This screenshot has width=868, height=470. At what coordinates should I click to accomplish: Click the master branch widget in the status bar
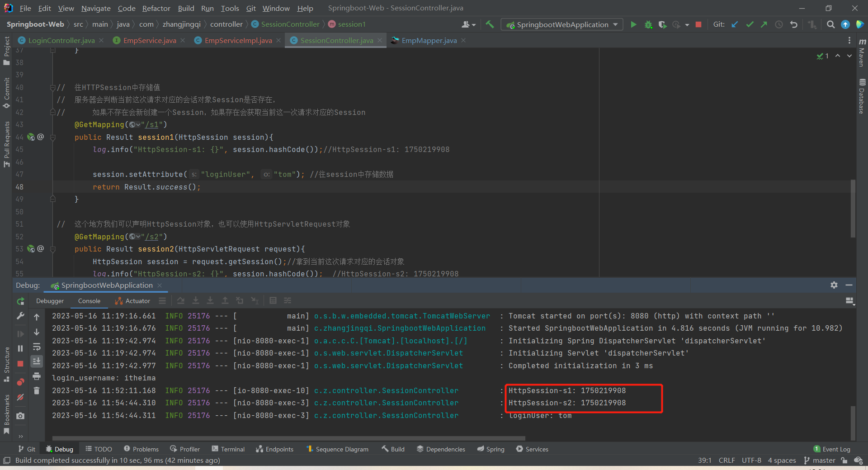(x=820, y=460)
